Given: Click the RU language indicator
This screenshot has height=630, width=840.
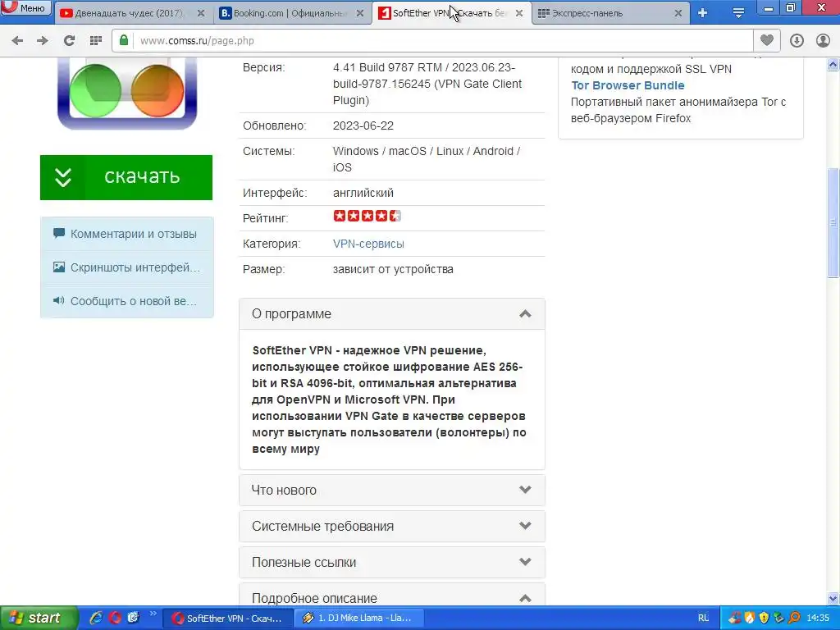Looking at the screenshot, I should click(703, 618).
